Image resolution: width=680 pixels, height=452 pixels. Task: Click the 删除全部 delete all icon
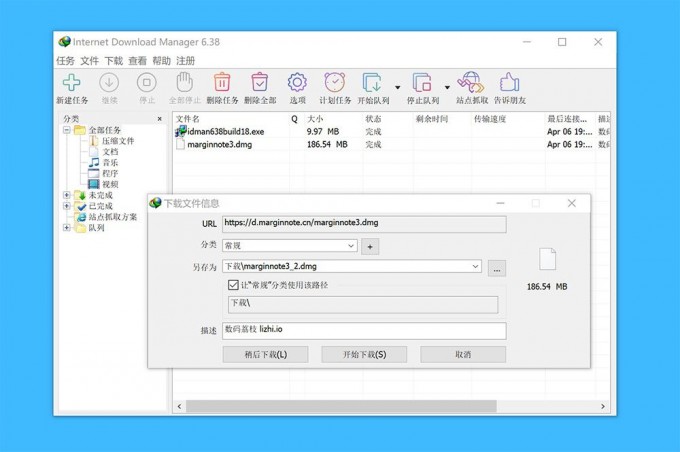click(260, 84)
